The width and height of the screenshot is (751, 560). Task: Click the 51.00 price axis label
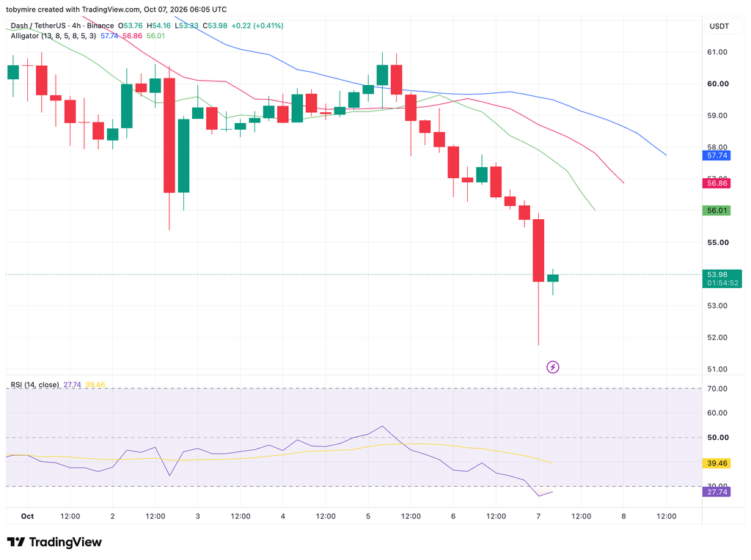click(717, 369)
